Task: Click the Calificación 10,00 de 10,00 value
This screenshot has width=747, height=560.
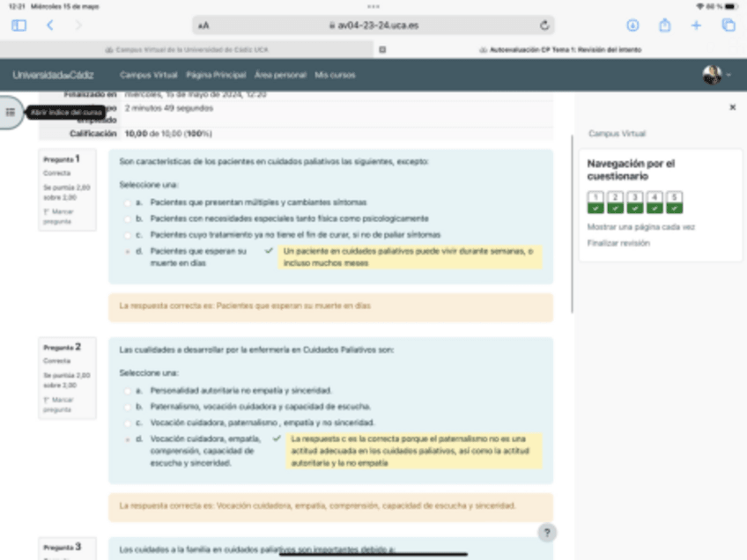Action: [x=168, y=133]
